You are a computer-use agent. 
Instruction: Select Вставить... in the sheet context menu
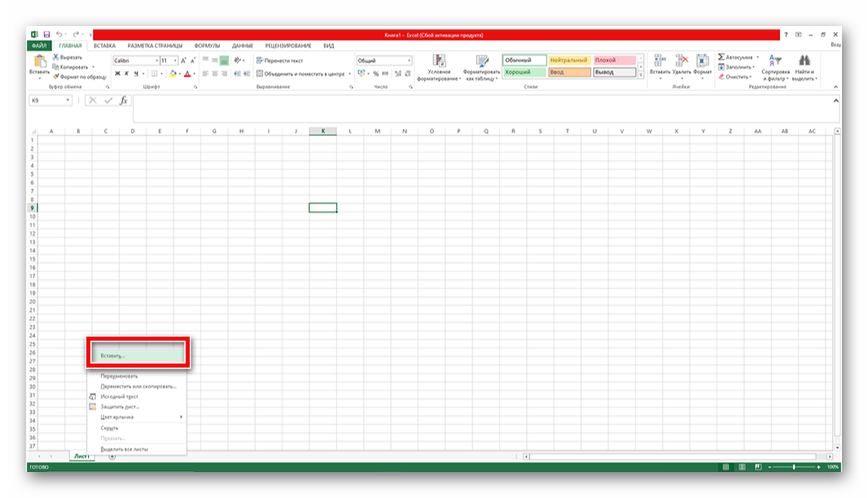pyautogui.click(x=138, y=355)
